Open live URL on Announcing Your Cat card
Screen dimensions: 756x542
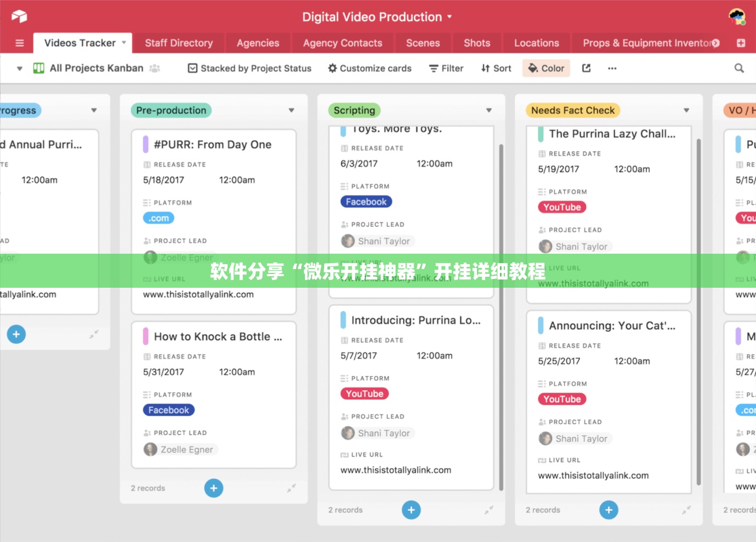(593, 476)
